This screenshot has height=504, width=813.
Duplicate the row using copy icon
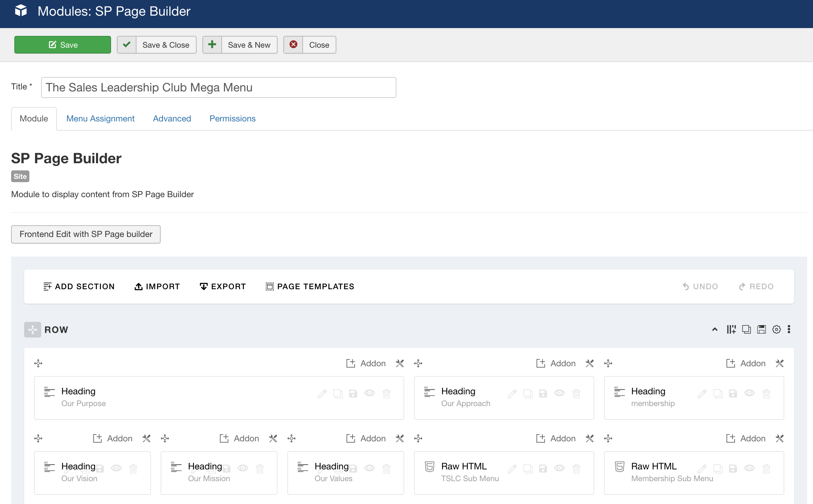pyautogui.click(x=746, y=329)
